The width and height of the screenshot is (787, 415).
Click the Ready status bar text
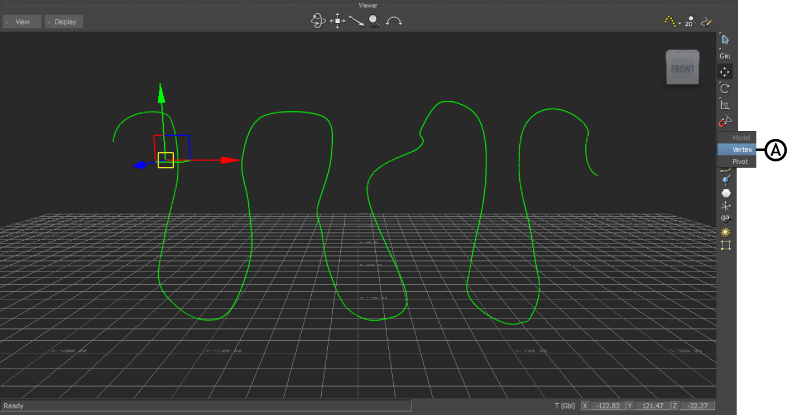coord(14,405)
